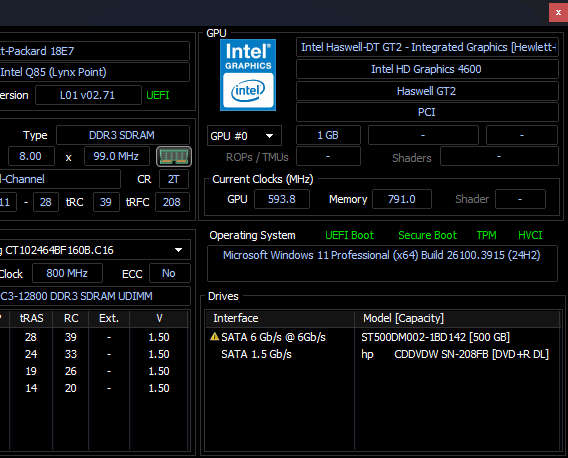Click the Memory clock 791.0 value

point(402,199)
